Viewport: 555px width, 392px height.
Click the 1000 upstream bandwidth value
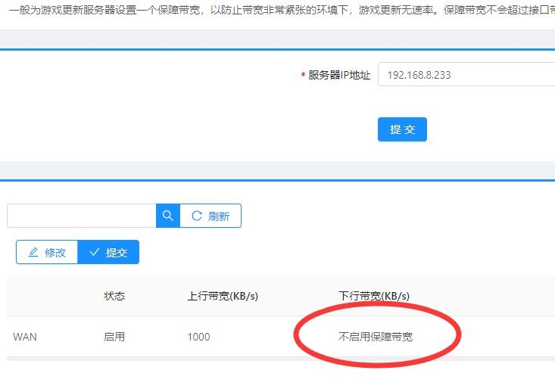point(198,337)
